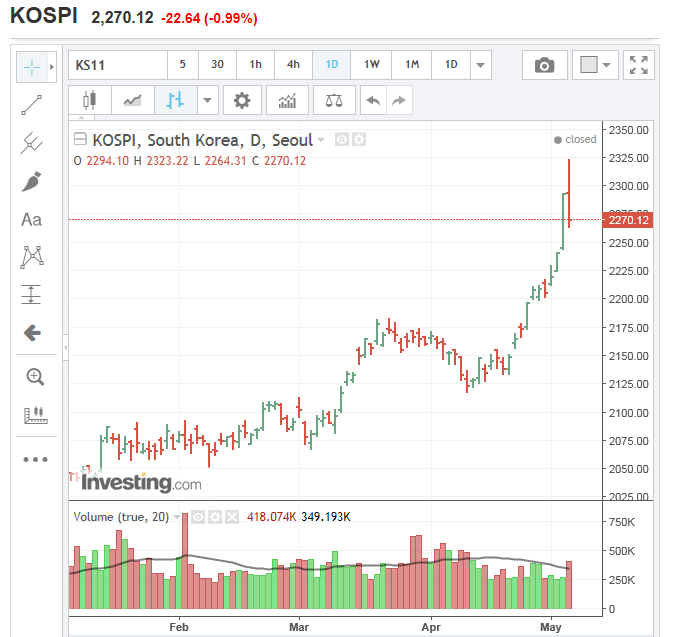
Task: Click the KS11 symbol input field
Action: click(x=118, y=65)
